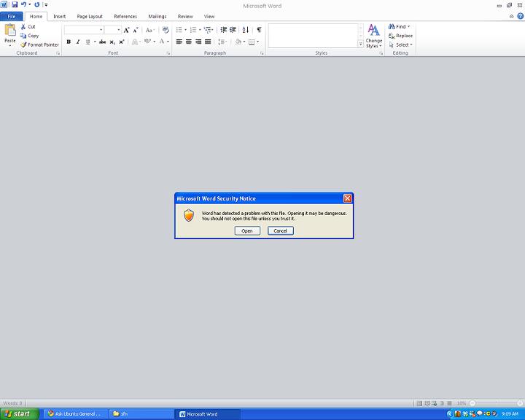Toggle Underline formatting
This screenshot has height=420, width=525.
coord(87,42)
